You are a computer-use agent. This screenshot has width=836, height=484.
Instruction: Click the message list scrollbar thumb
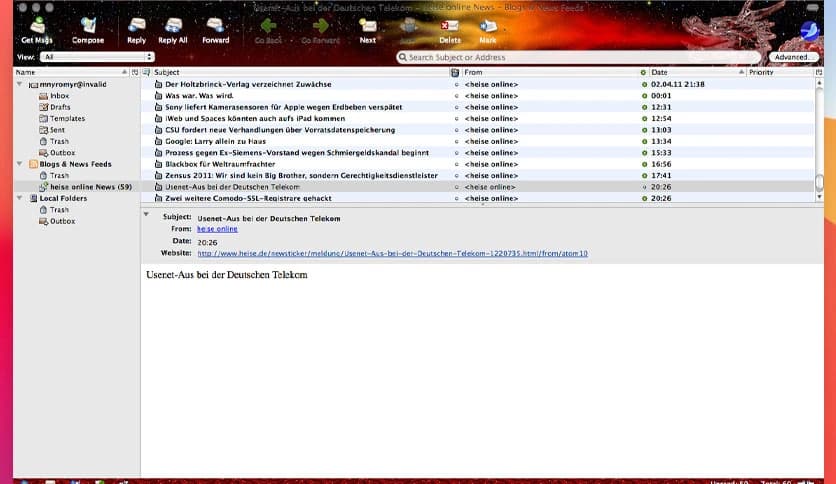819,182
